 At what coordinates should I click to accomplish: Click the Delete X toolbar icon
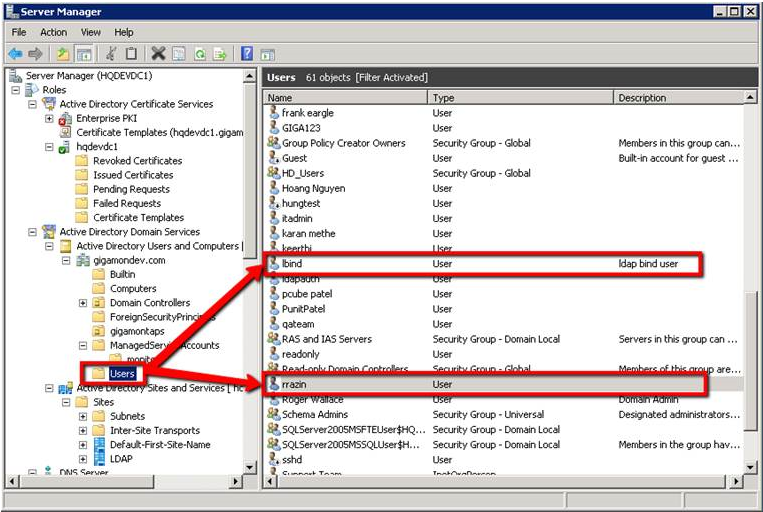tap(158, 53)
